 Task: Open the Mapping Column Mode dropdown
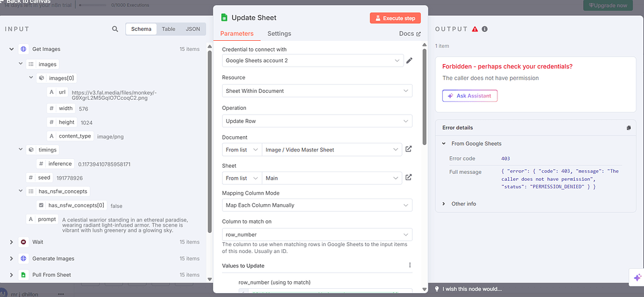(x=317, y=205)
